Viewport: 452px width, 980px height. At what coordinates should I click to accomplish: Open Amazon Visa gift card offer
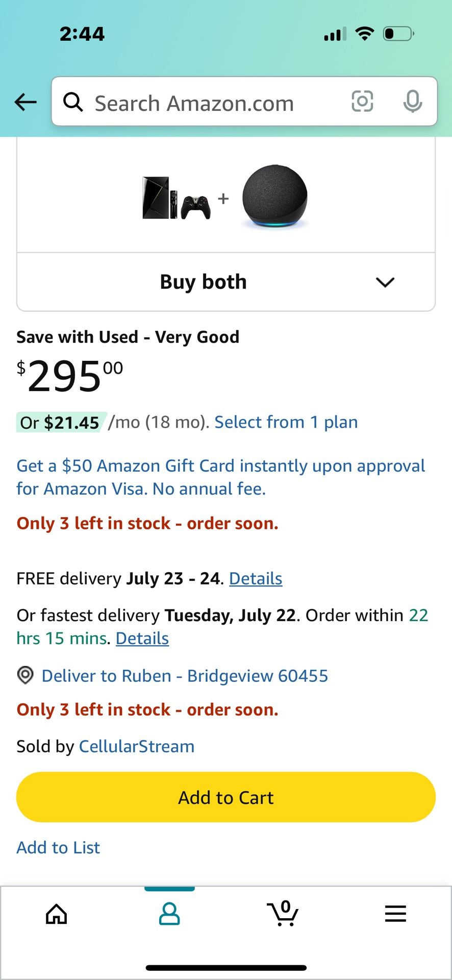[x=220, y=477]
